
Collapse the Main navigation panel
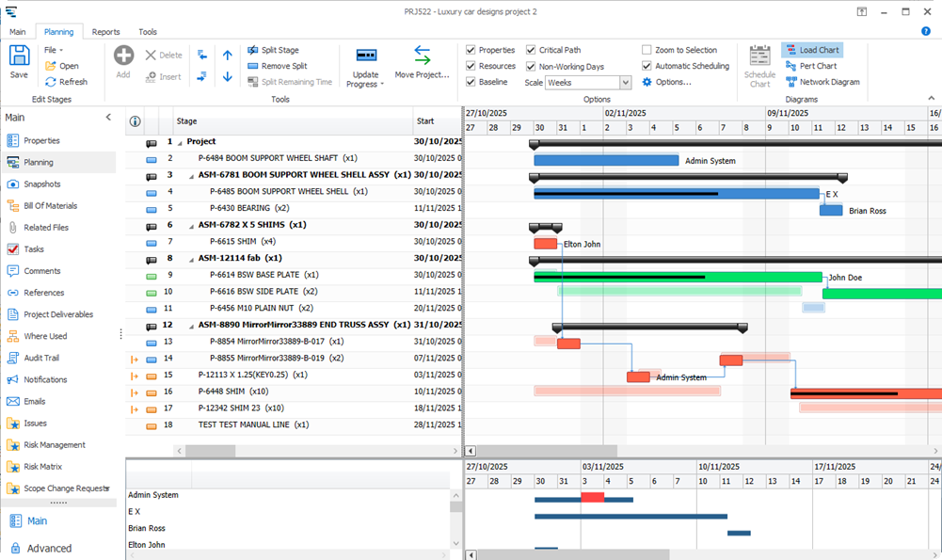click(x=108, y=117)
